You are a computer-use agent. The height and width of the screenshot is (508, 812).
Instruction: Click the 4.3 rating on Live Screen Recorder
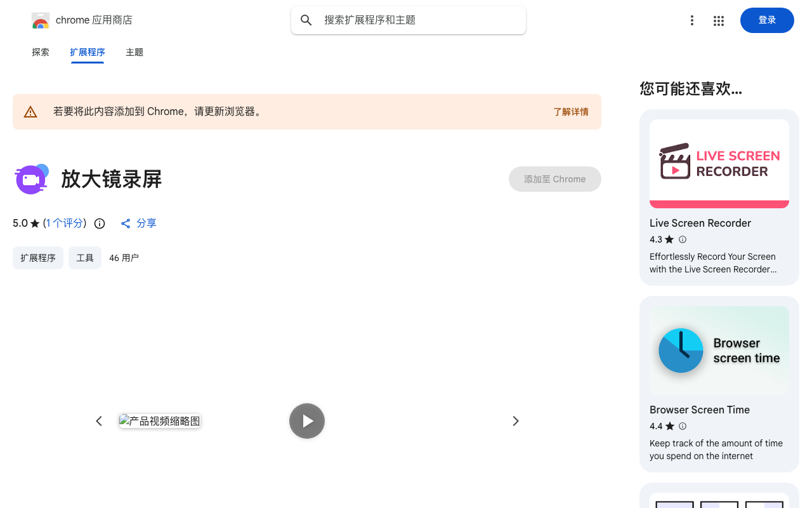[656, 239]
